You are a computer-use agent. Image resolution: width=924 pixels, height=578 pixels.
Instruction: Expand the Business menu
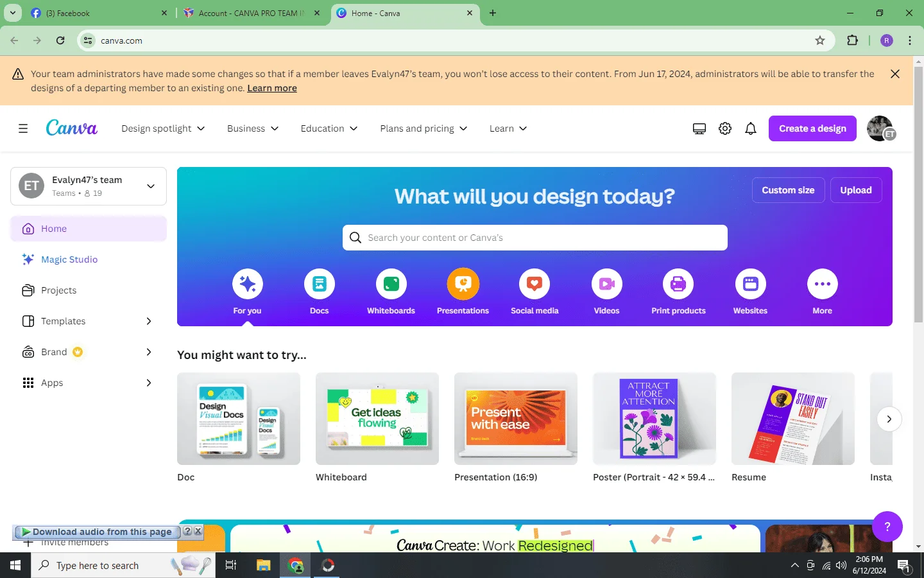253,128
